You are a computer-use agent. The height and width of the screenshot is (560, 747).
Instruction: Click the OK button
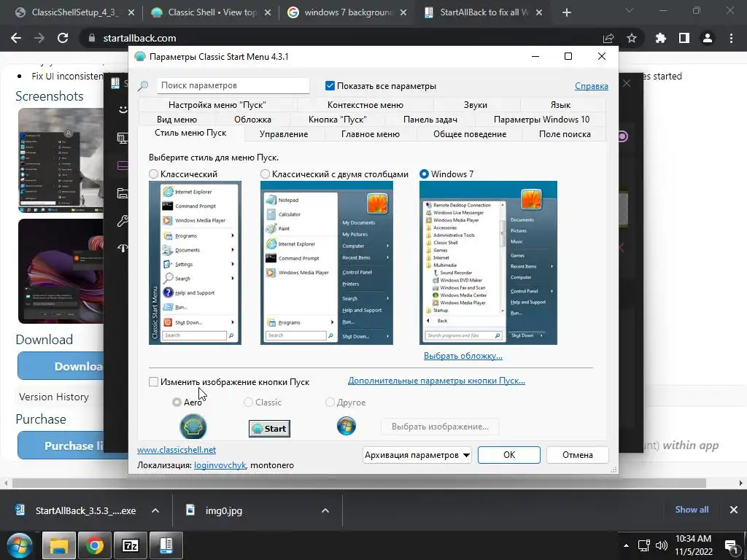pos(508,455)
